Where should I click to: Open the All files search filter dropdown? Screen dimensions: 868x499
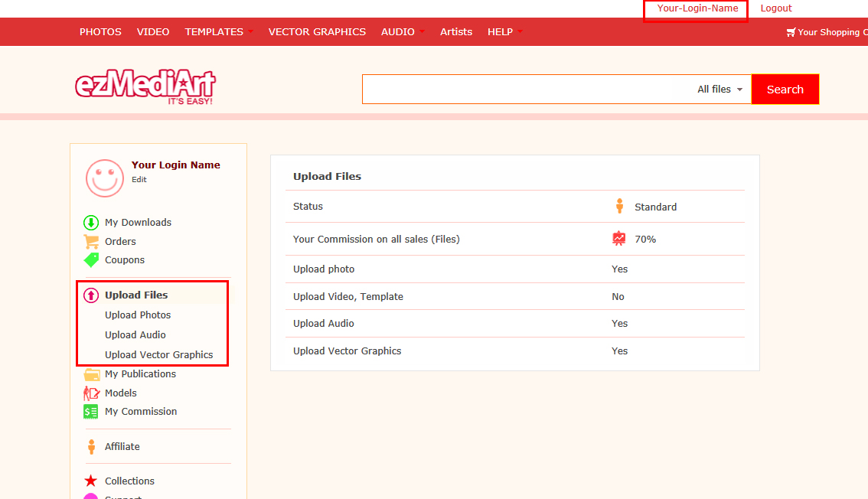720,90
